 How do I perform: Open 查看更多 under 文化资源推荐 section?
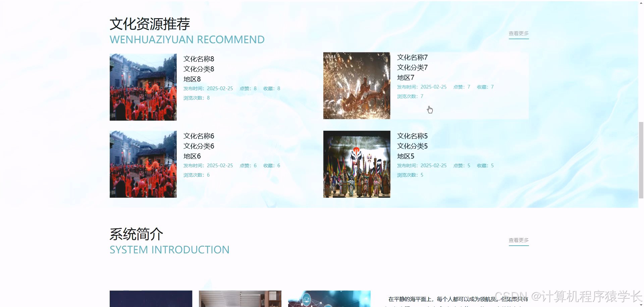[x=518, y=33]
